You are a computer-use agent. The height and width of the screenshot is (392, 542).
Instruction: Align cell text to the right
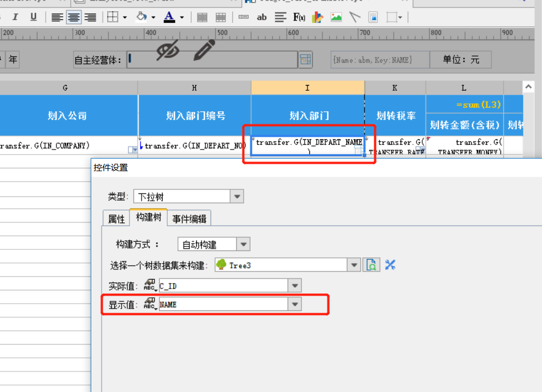pos(90,17)
